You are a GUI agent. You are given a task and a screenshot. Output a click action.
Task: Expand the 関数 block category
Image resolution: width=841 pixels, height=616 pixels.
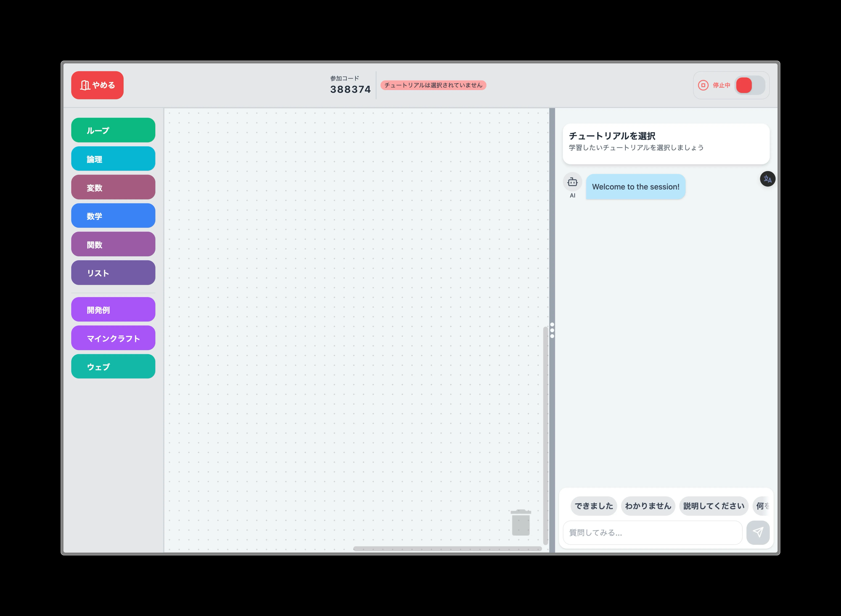[x=113, y=244]
